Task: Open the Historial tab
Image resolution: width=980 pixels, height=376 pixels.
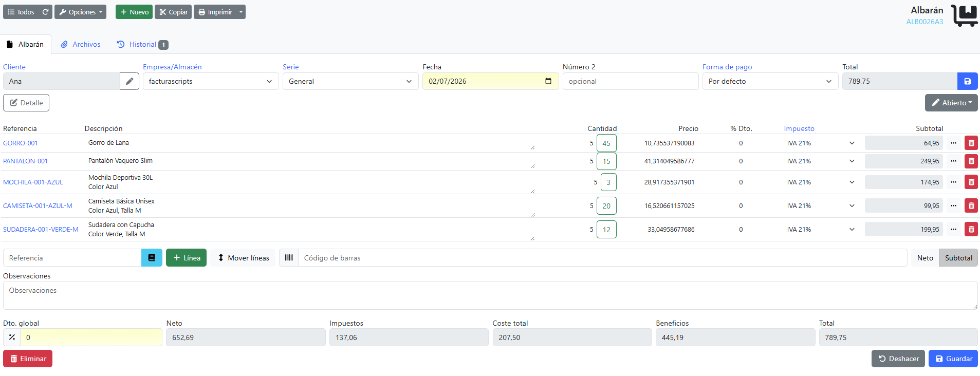Action: click(x=142, y=44)
